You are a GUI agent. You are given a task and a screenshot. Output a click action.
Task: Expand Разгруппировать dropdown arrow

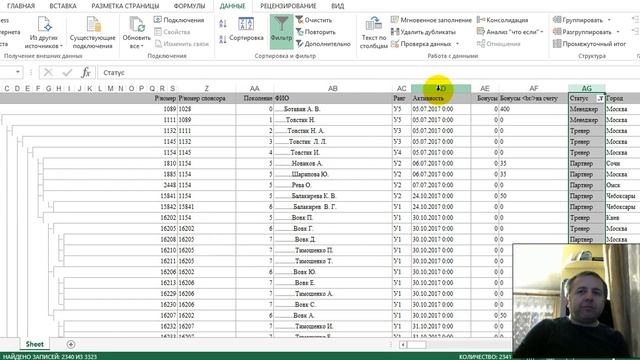click(618, 32)
